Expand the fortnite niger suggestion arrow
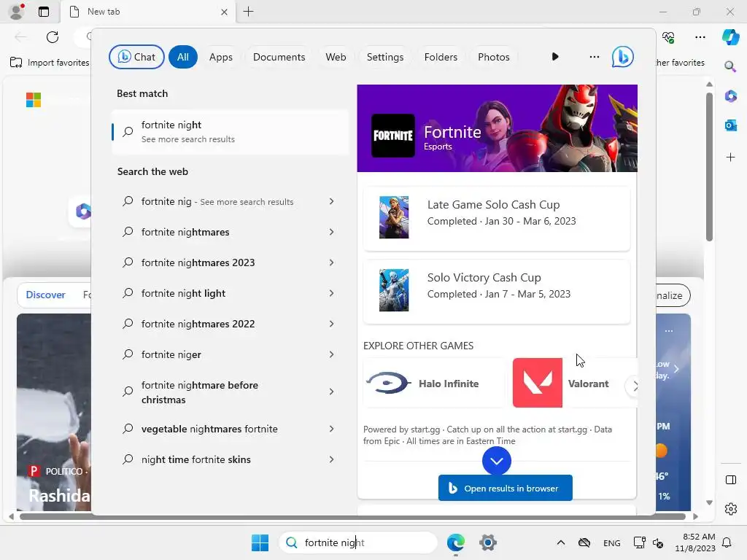Image resolution: width=747 pixels, height=560 pixels. 332,354
